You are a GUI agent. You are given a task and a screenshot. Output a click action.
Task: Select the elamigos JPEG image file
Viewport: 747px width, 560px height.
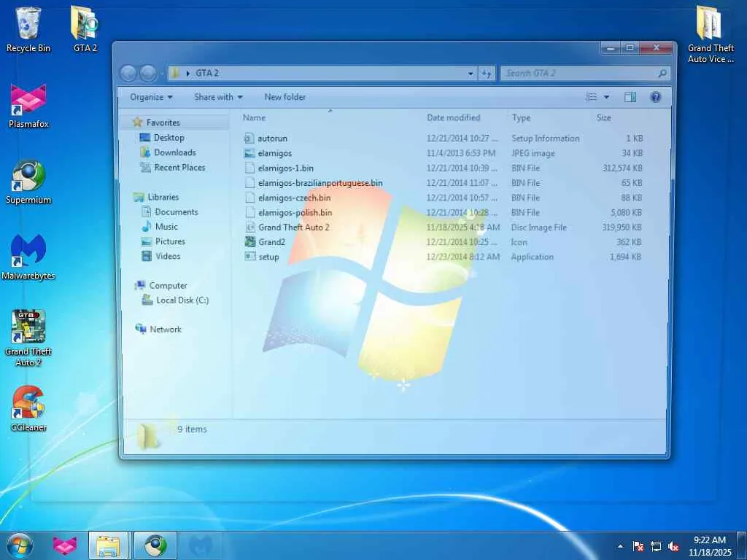click(x=274, y=153)
